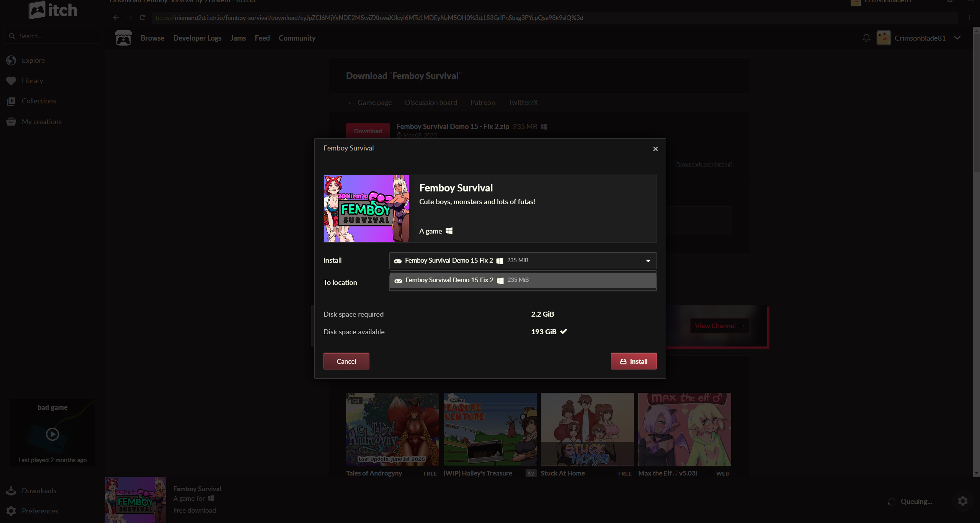980x523 pixels.
Task: Open Stuck At Home thumbnail
Action: (587, 430)
